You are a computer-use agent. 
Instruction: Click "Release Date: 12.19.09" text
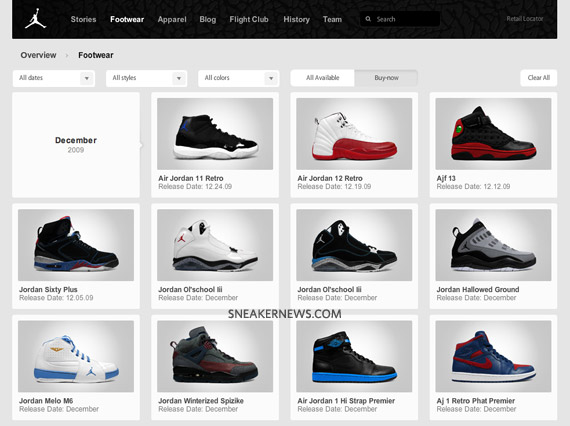334,186
